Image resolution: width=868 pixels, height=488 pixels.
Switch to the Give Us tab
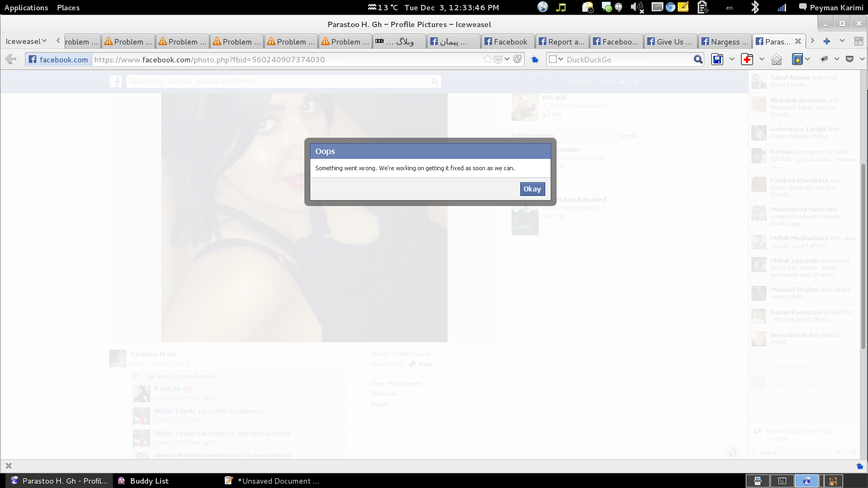671,42
